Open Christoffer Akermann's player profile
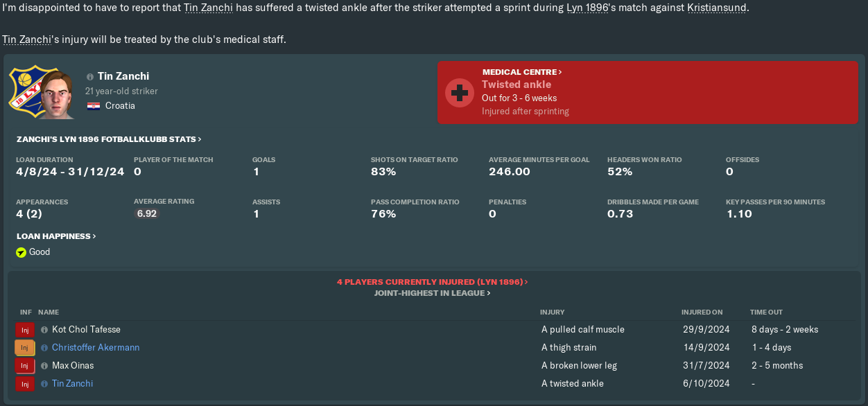This screenshot has width=868, height=406. click(x=96, y=348)
